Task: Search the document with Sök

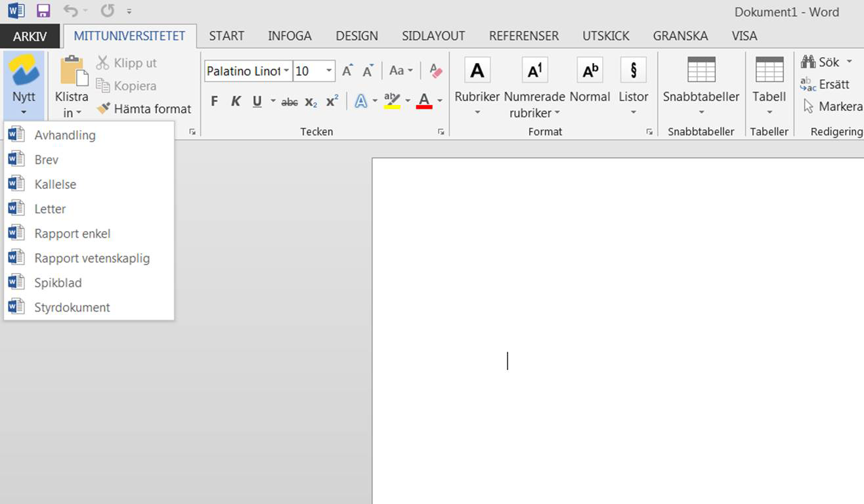Action: click(x=821, y=62)
